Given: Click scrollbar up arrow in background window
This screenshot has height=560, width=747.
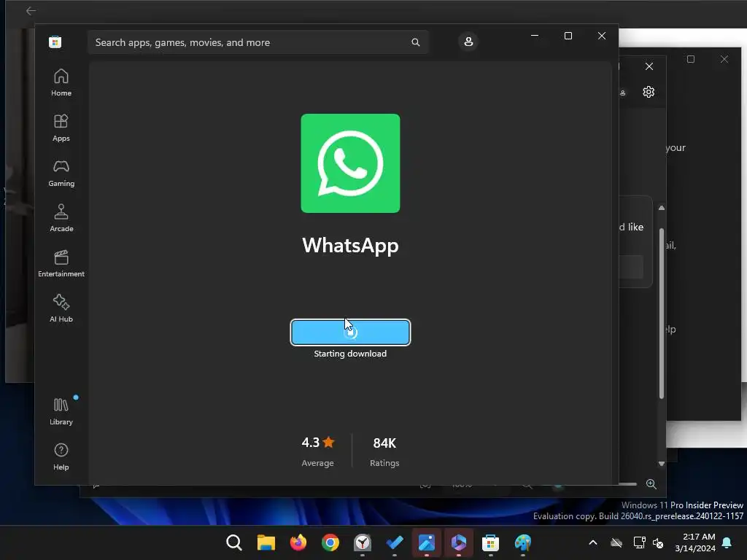Looking at the screenshot, I should [x=661, y=208].
